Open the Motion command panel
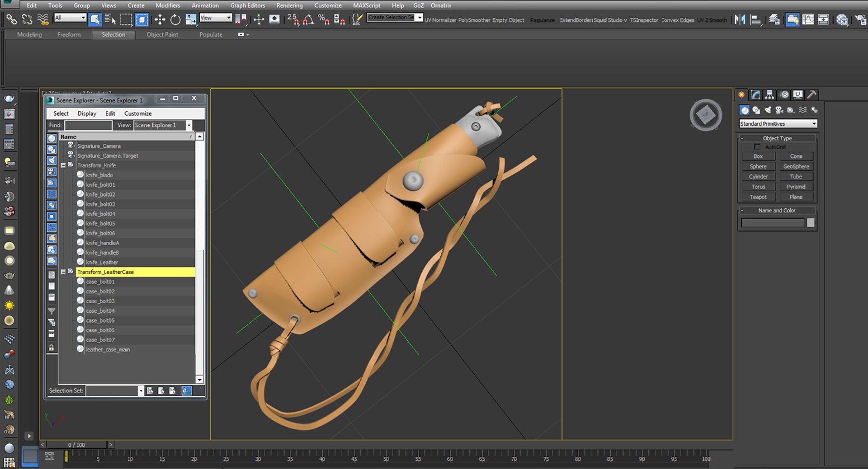868x469 pixels. (784, 94)
